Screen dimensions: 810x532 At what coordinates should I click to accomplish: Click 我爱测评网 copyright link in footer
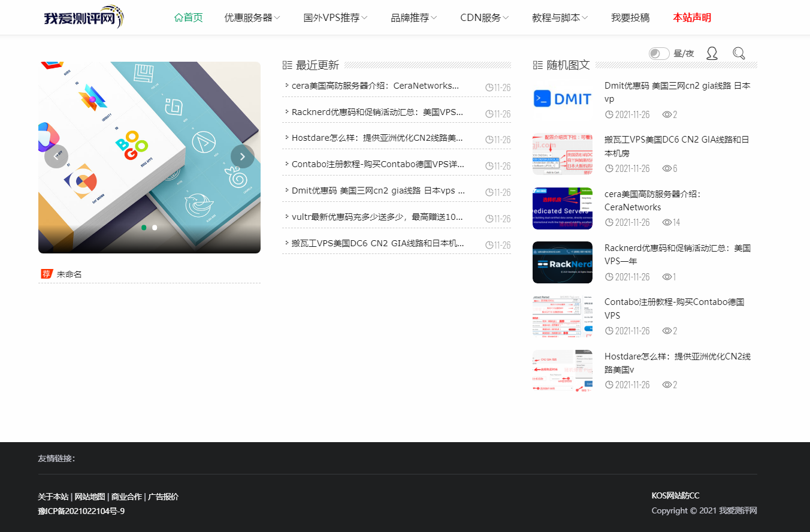738,510
